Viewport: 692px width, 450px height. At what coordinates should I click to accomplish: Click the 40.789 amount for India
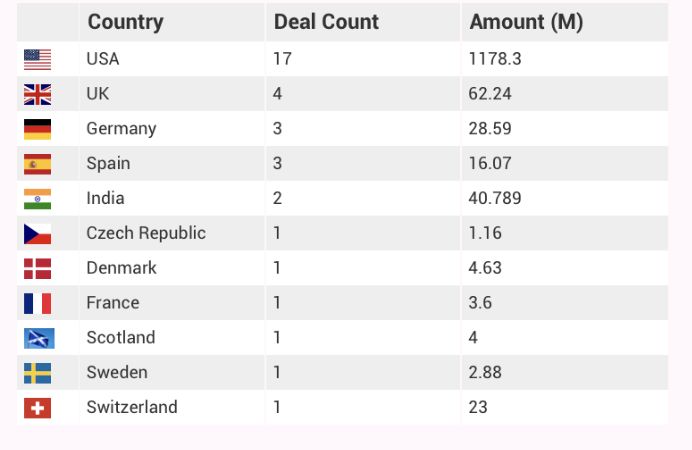click(x=495, y=198)
